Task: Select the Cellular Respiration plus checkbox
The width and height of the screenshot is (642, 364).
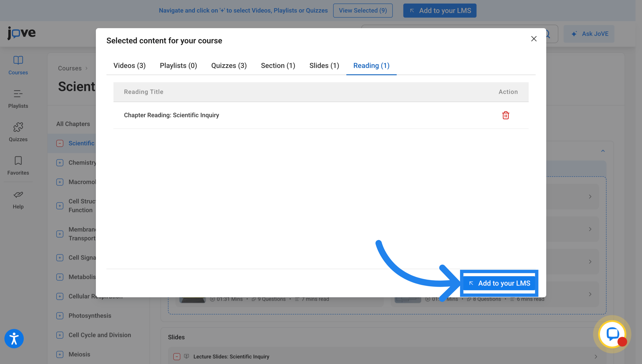Action: 60,296
